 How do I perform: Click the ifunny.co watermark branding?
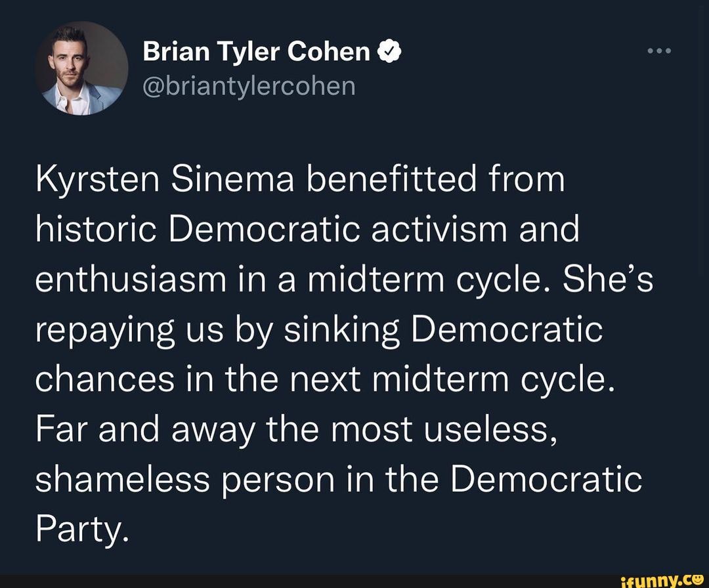click(663, 579)
